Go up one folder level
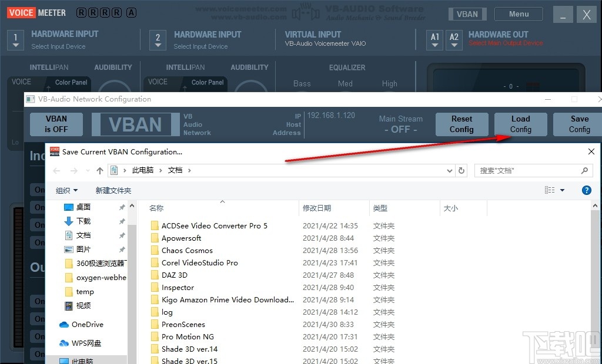 coord(100,171)
